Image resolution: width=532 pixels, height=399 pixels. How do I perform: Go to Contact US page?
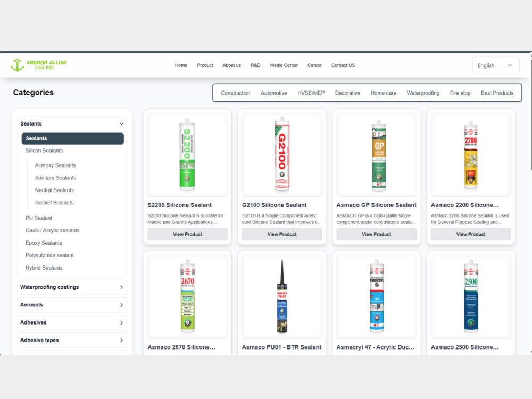click(x=343, y=65)
